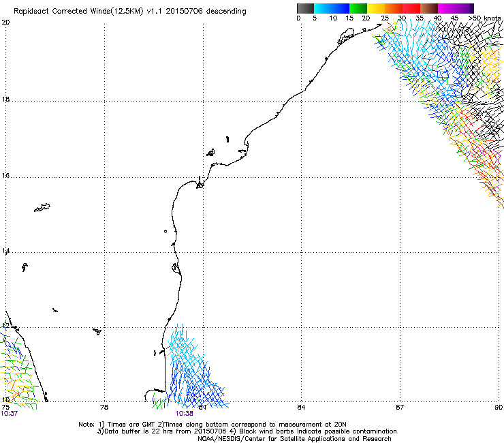This screenshot has height=443, width=504.
Task: Click the NOAA/NESDIS credit line
Action: pos(294,439)
